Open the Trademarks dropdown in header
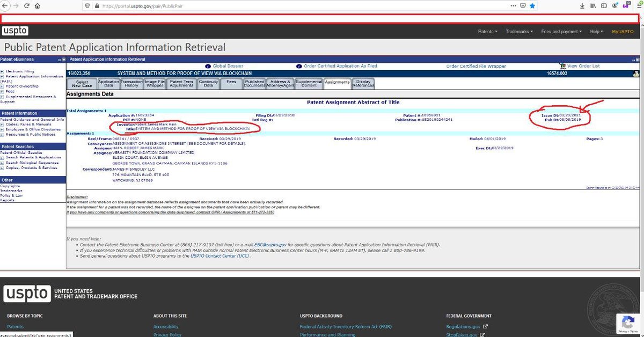 (519, 32)
